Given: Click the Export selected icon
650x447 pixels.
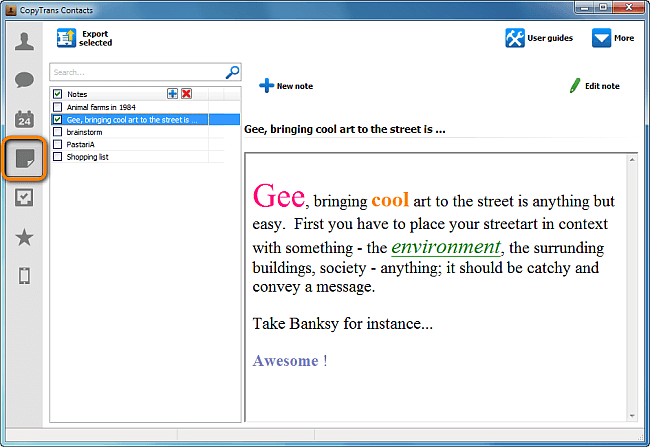Looking at the screenshot, I should [x=66, y=38].
